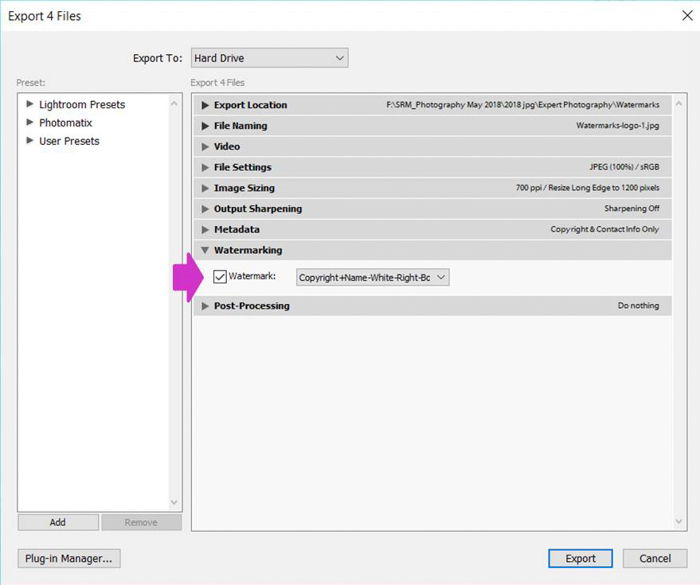700x585 pixels.
Task: Cancel the export dialog
Action: (x=655, y=558)
